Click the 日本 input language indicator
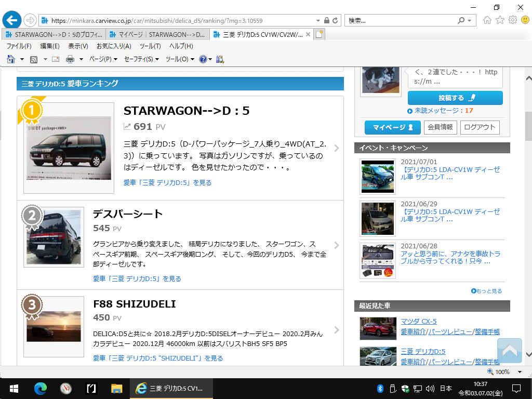The image size is (532, 399). [446, 389]
